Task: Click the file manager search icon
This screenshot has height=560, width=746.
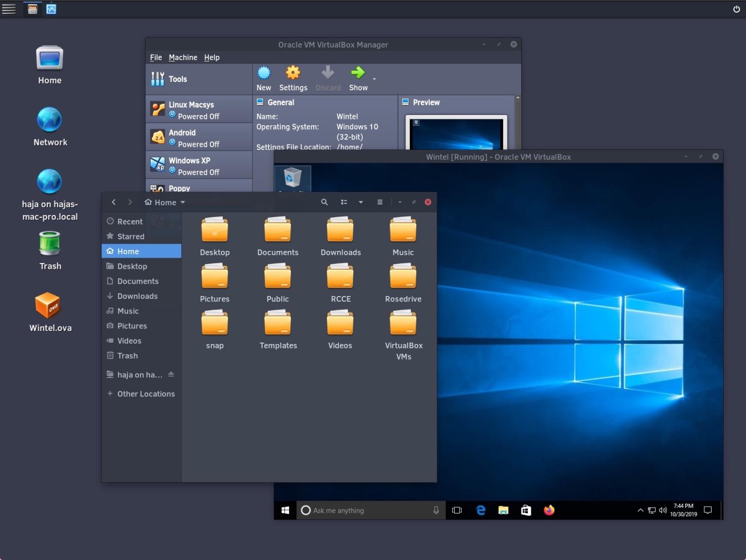Action: click(x=324, y=202)
